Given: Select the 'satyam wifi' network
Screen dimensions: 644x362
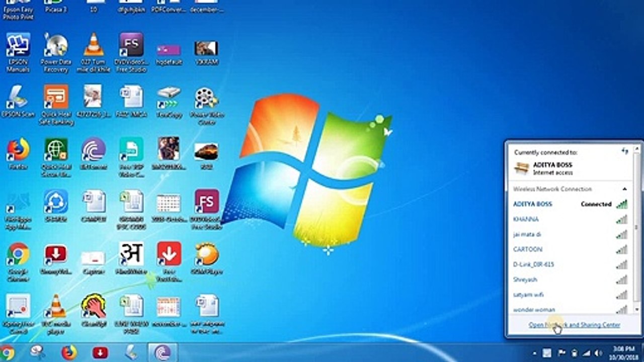Looking at the screenshot, I should [570, 295].
